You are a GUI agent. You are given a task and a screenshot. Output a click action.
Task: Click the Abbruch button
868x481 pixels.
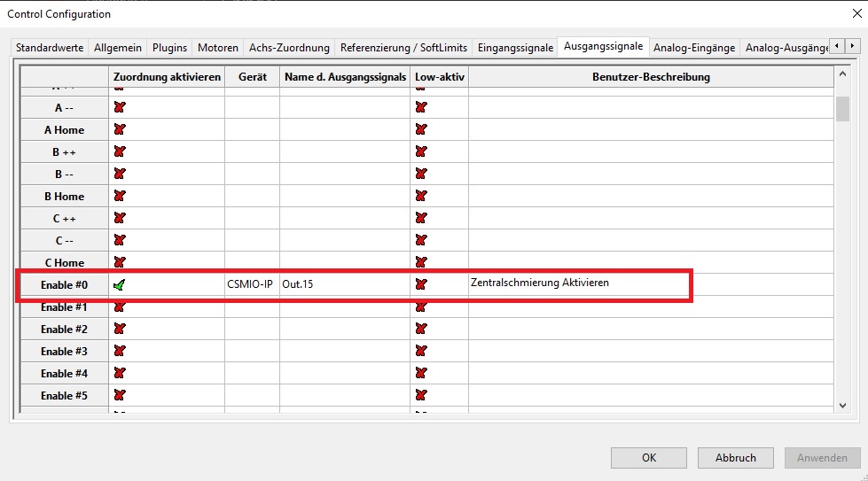coord(735,458)
